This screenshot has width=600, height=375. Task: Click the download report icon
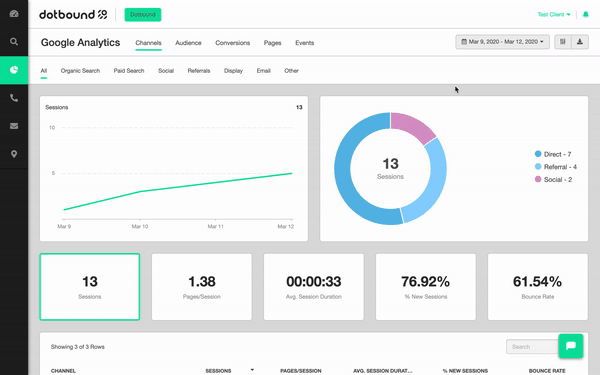point(580,42)
